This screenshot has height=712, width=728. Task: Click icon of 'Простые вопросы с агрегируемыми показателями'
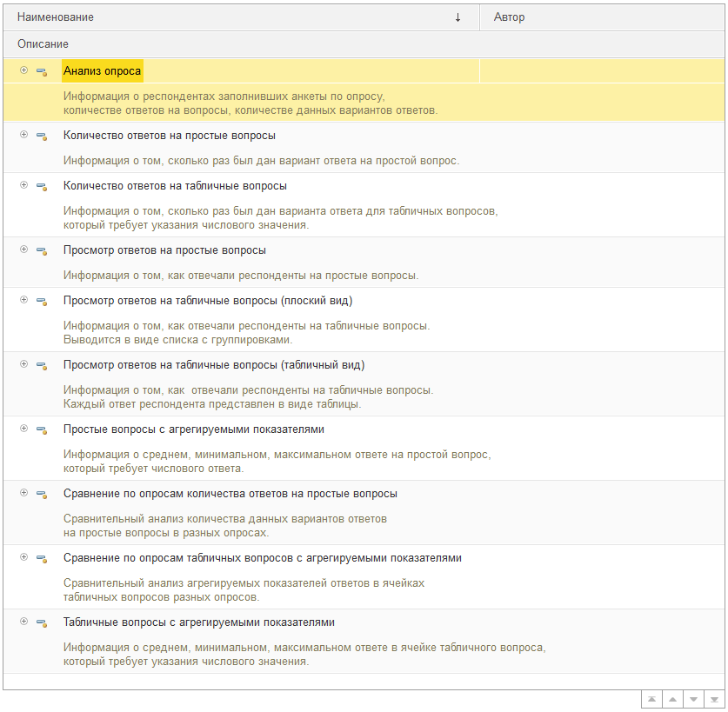(41, 429)
